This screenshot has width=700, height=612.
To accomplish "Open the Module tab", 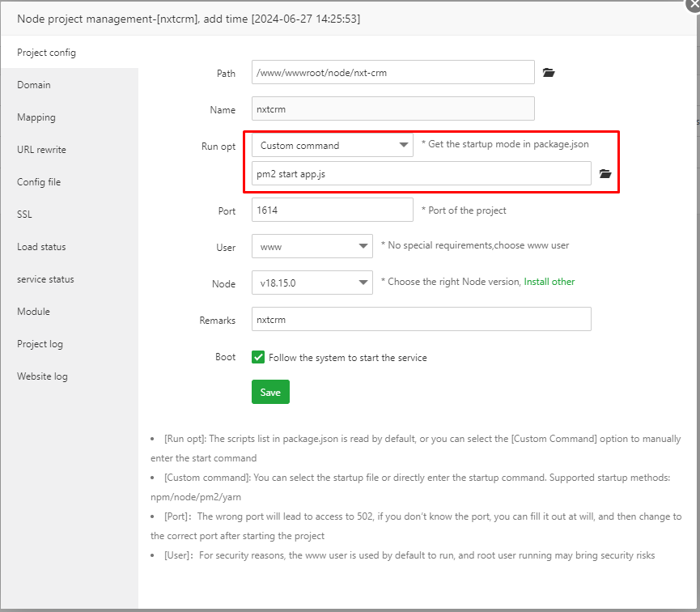I will pyautogui.click(x=33, y=312).
